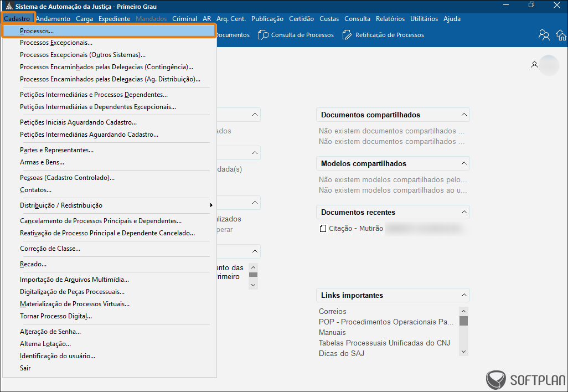The height and width of the screenshot is (392, 568).
Task: Open the Correios link
Action: click(x=333, y=312)
